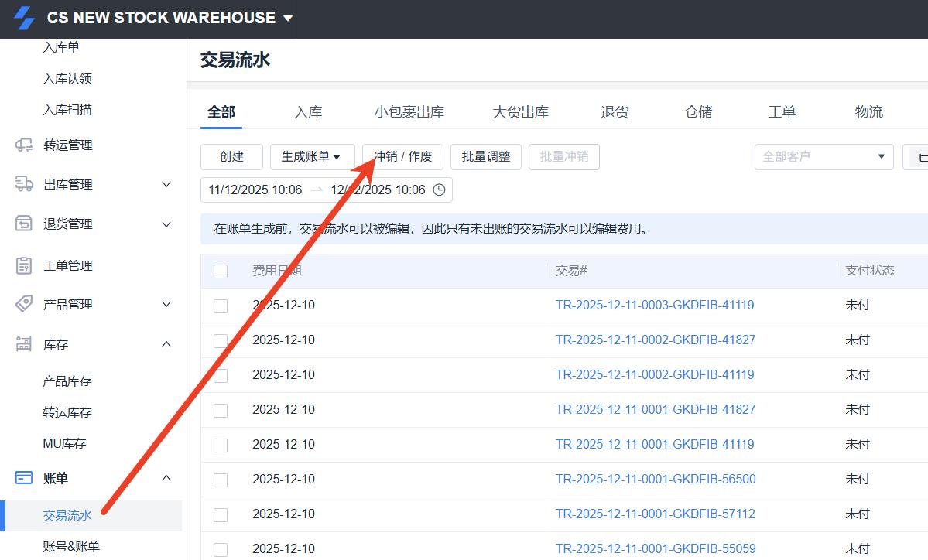This screenshot has width=928, height=560.
Task: Click the 退货管理 return icon
Action: tap(24, 224)
